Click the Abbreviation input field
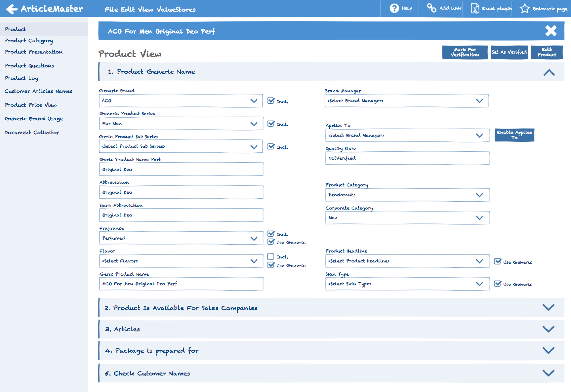 (181, 192)
